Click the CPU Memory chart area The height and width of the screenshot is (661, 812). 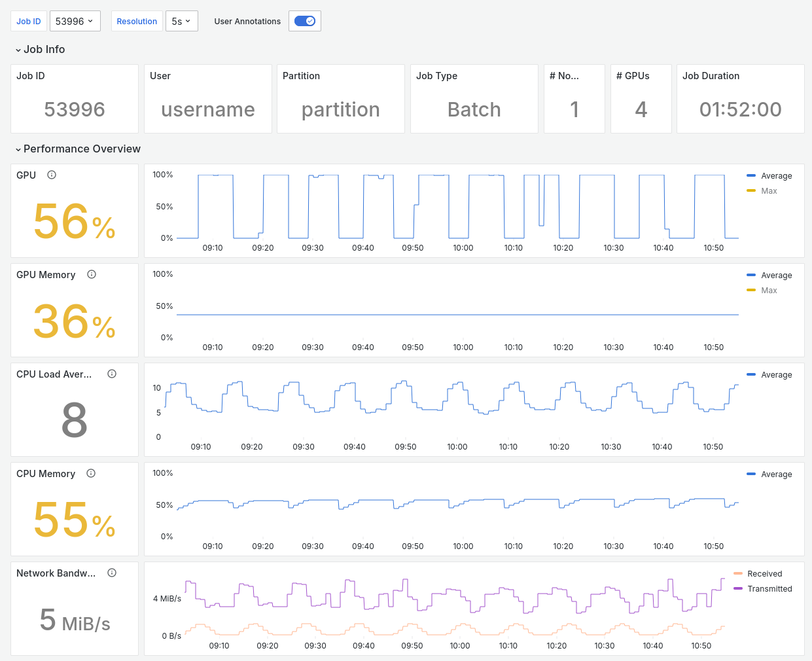point(457,505)
